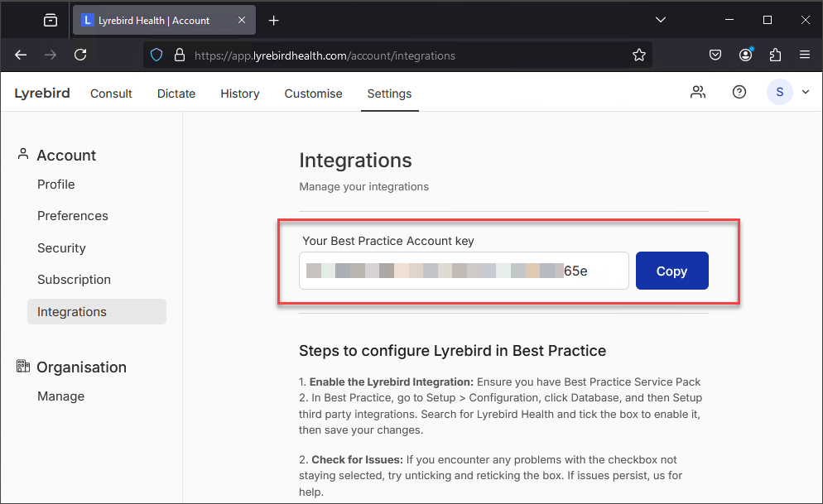Image resolution: width=823 pixels, height=504 pixels.
Task: Click 'Steps to configure Lyrebird in Best Practice' heading
Action: [x=452, y=350]
